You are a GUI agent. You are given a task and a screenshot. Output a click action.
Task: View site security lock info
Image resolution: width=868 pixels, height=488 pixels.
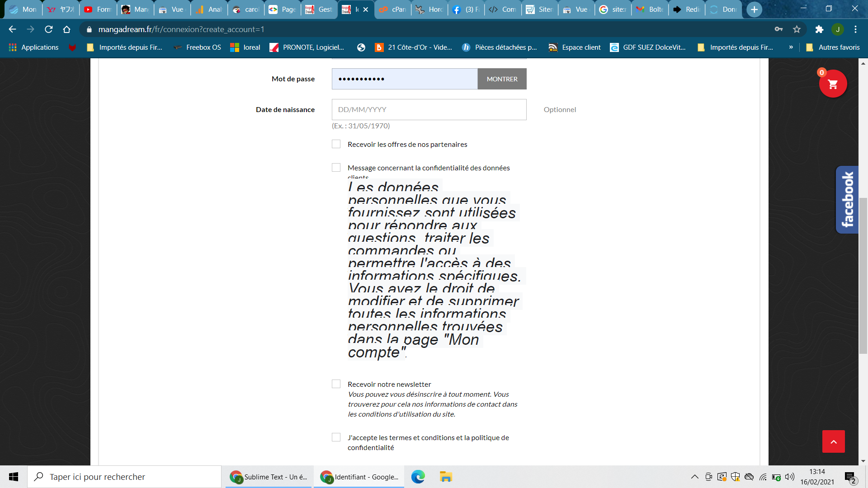[89, 29]
